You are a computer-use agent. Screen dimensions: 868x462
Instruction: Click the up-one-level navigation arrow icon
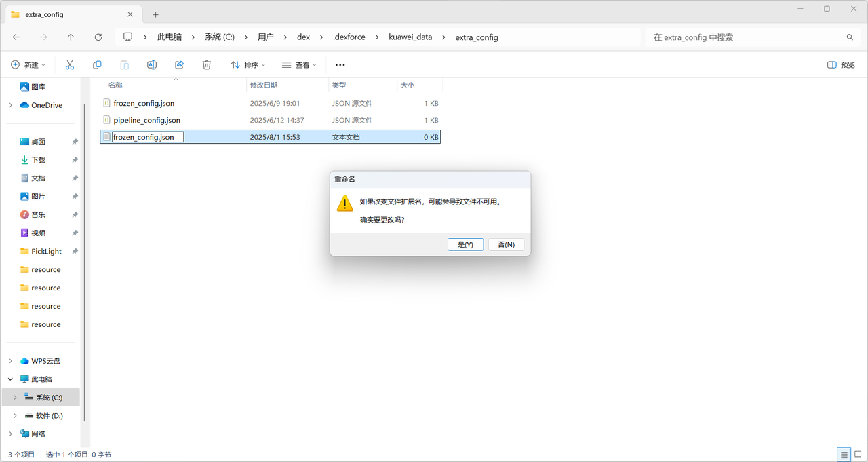point(71,37)
